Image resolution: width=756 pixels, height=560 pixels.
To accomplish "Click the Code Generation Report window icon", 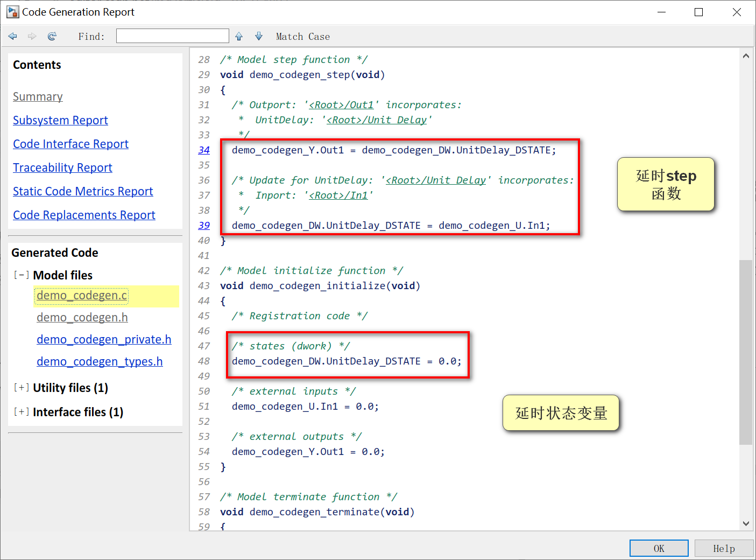I will [x=12, y=12].
